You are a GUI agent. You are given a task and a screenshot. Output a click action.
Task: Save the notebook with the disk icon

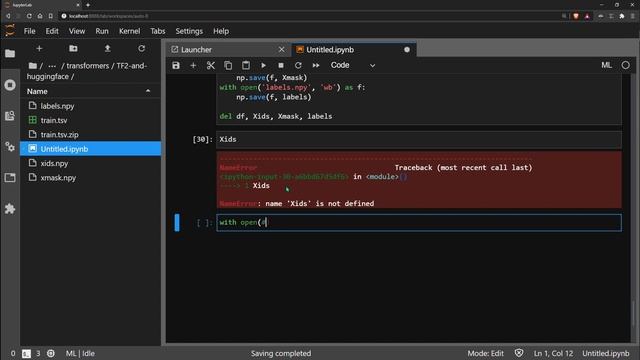coord(176,65)
